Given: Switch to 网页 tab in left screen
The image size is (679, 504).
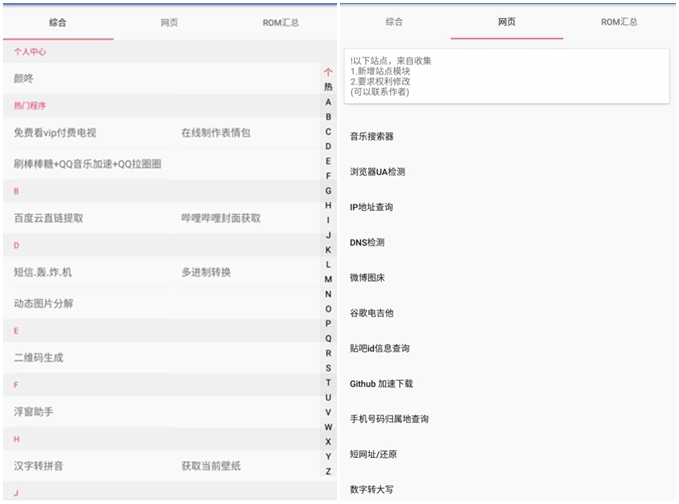Looking at the screenshot, I should [x=169, y=23].
